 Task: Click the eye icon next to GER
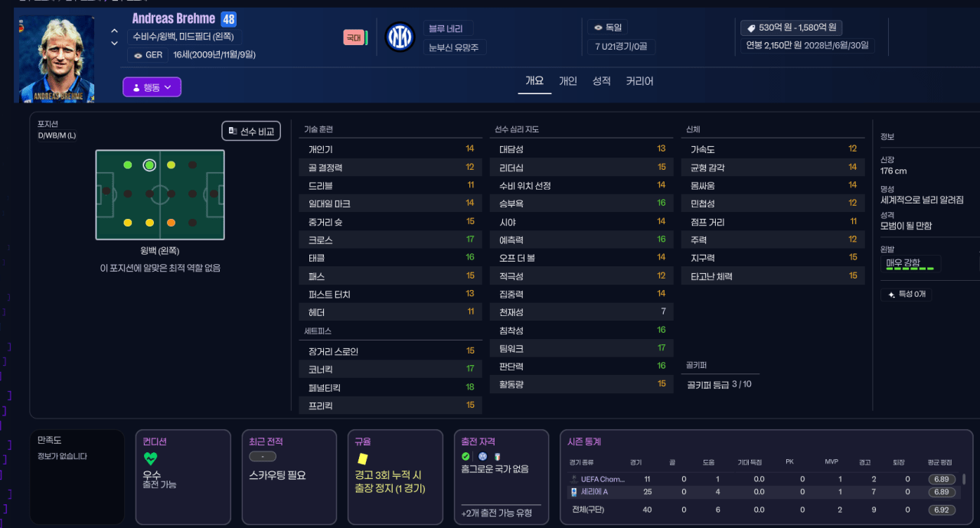point(138,55)
